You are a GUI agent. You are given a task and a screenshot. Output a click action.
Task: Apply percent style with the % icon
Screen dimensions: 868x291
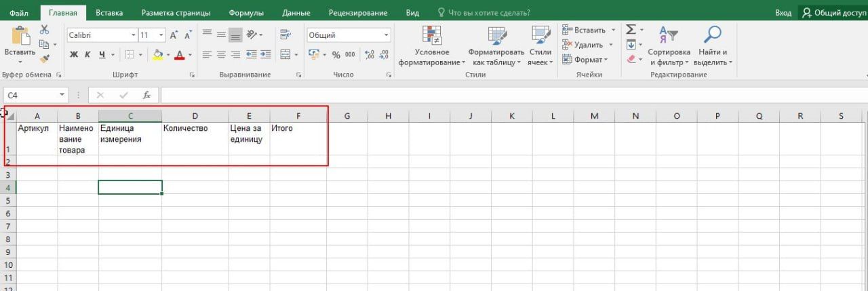pyautogui.click(x=336, y=55)
